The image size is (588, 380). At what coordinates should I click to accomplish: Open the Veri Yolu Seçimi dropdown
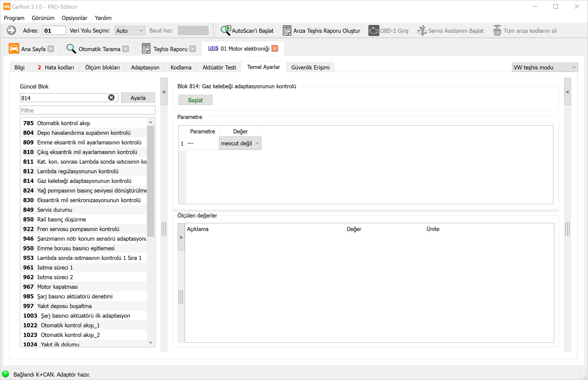point(130,31)
